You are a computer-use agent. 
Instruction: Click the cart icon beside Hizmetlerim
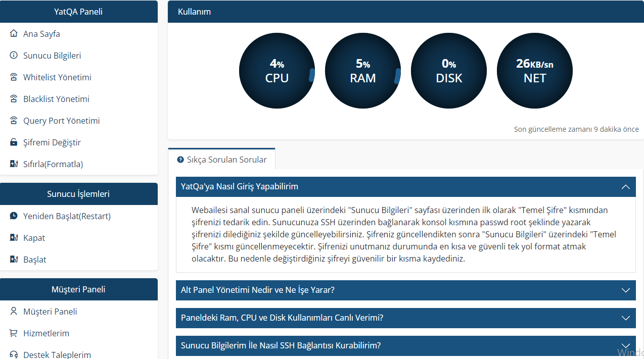click(14, 333)
